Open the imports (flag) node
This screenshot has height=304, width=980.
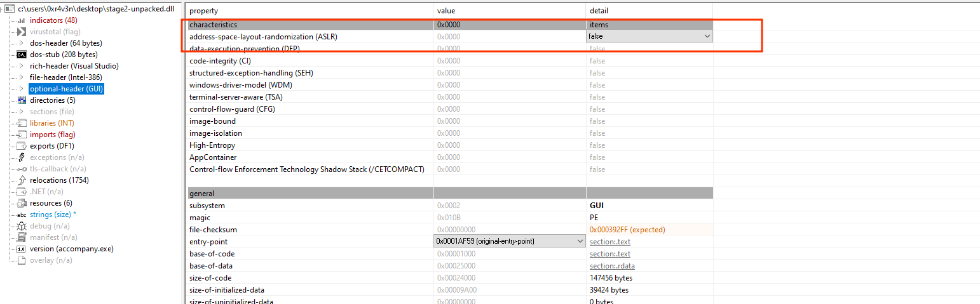52,135
